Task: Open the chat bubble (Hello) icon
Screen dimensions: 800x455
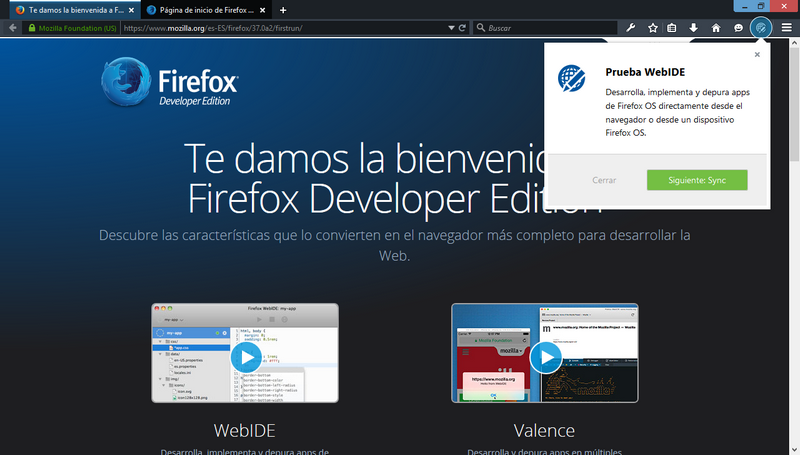Action: pyautogui.click(x=738, y=28)
